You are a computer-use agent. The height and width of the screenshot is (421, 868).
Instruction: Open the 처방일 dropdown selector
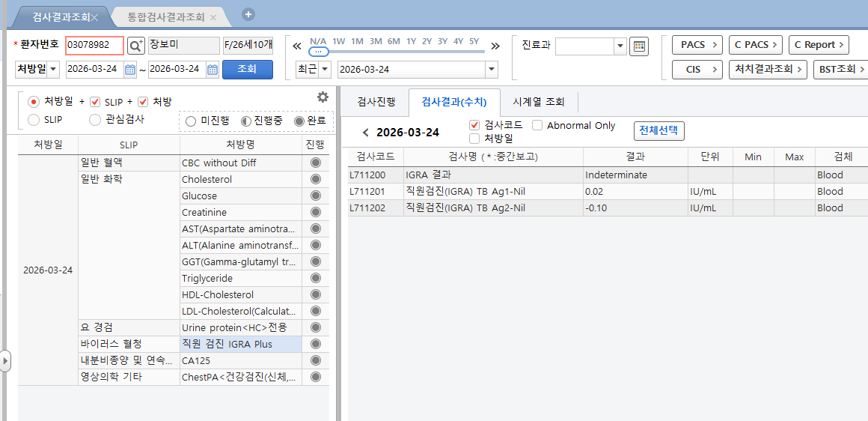[37, 69]
